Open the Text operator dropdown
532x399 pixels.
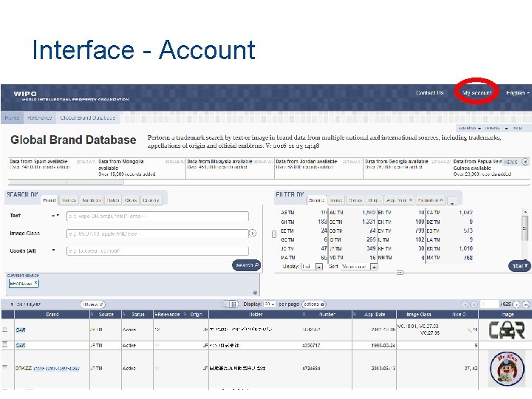tap(55, 216)
